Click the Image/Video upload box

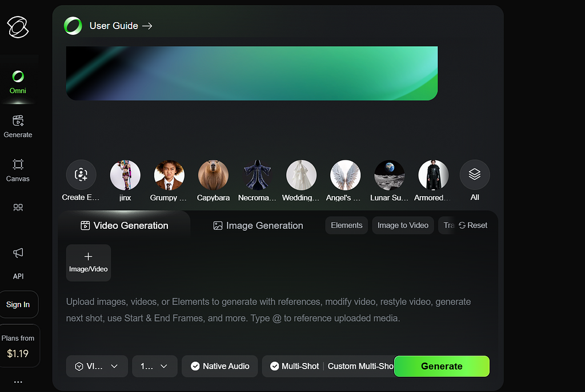(89, 262)
